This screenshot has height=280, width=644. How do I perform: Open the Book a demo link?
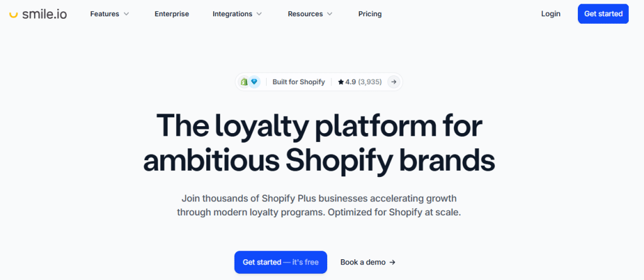click(363, 262)
